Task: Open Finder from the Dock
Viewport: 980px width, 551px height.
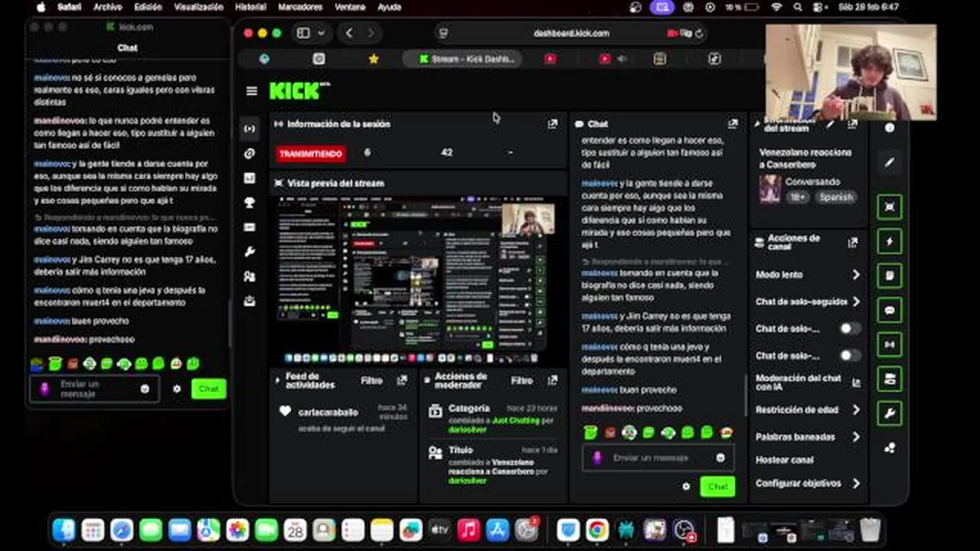Action: (x=64, y=530)
